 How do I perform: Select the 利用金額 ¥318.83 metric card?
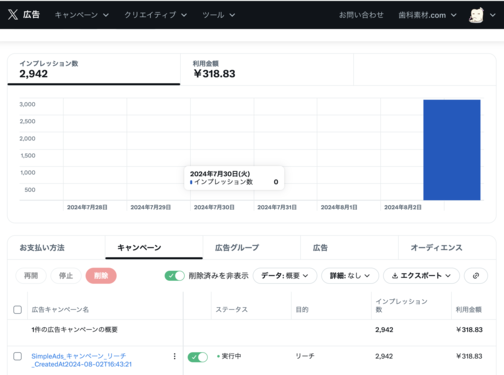tap(267, 69)
